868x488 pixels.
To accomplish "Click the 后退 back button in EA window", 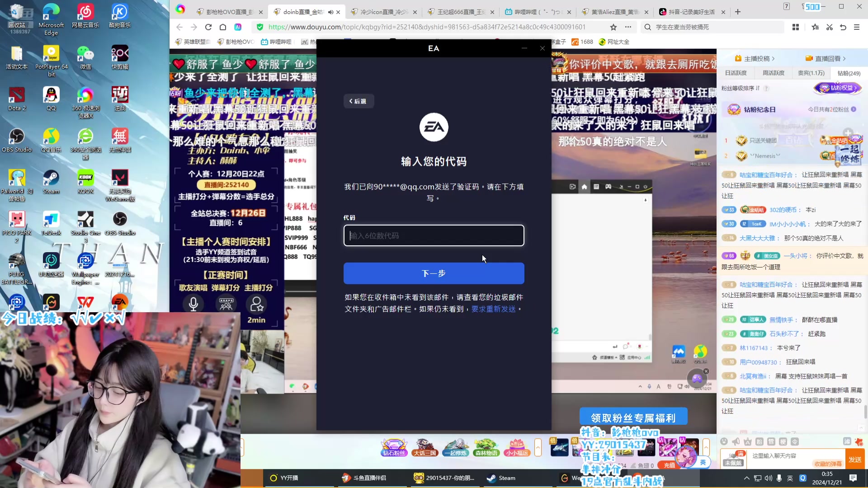I will 359,101.
